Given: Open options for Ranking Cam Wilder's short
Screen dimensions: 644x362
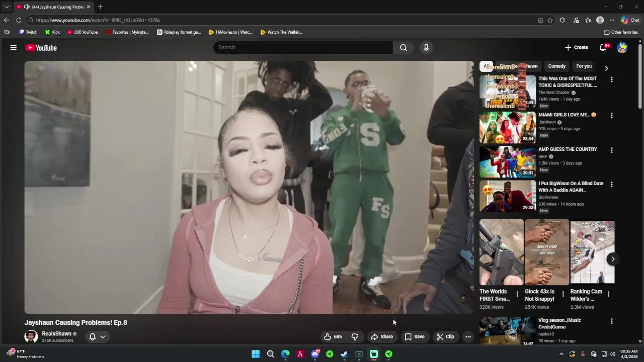Looking at the screenshot, I should 608,294.
